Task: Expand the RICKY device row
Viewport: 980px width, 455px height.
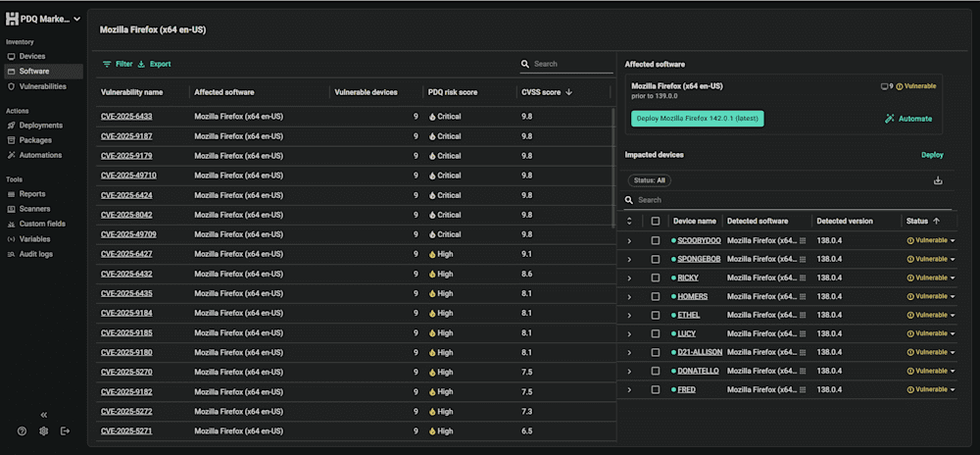Action: (x=629, y=278)
